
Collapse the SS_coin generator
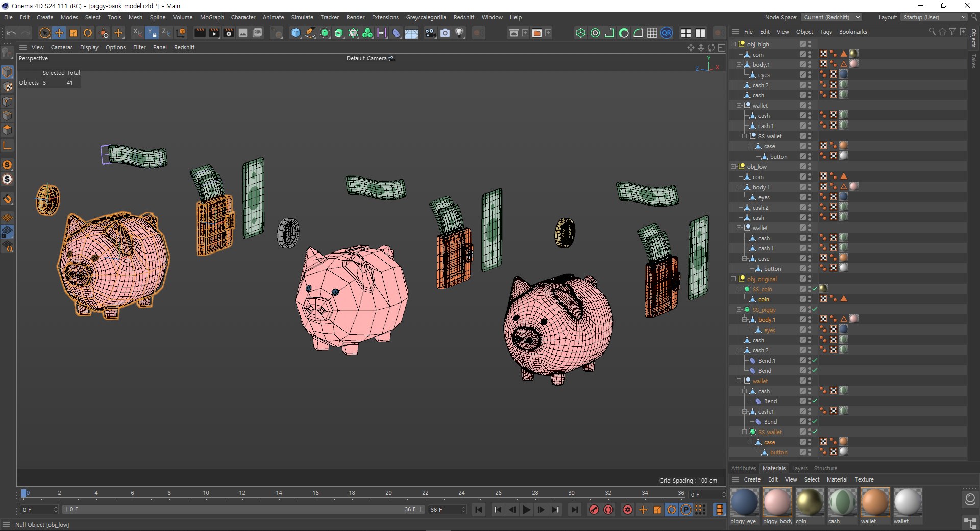739,289
